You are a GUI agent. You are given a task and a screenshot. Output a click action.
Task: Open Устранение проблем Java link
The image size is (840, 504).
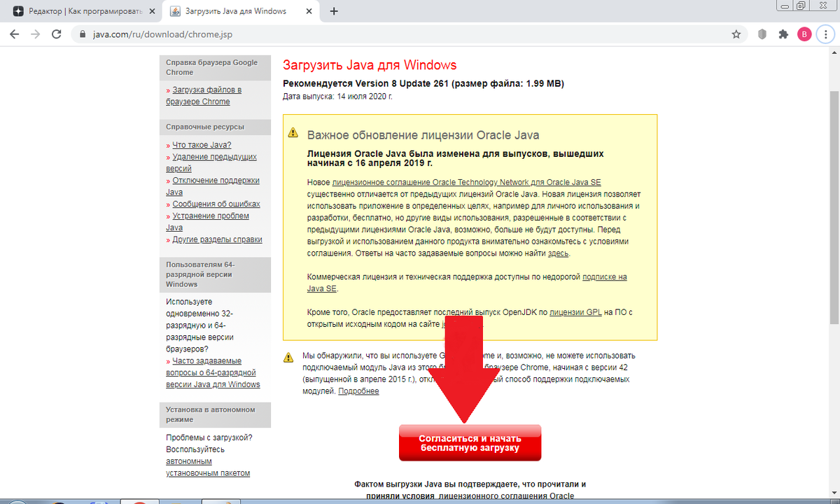(x=207, y=222)
